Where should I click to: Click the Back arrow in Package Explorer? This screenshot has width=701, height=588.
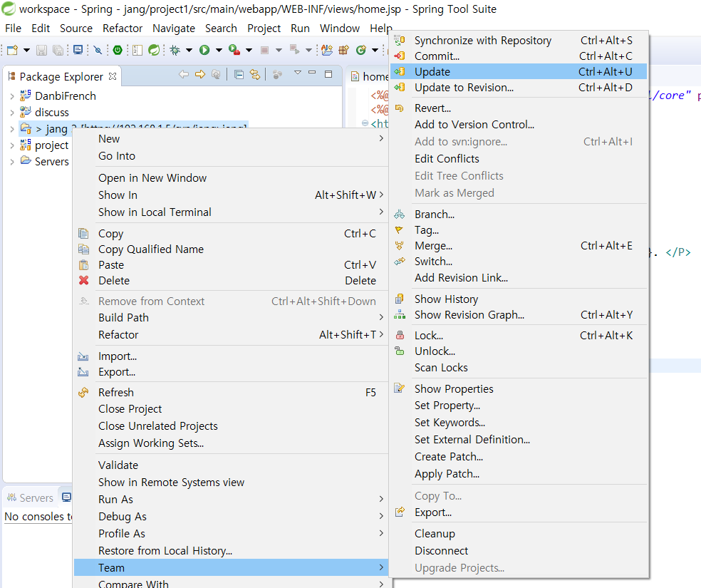[x=183, y=74]
